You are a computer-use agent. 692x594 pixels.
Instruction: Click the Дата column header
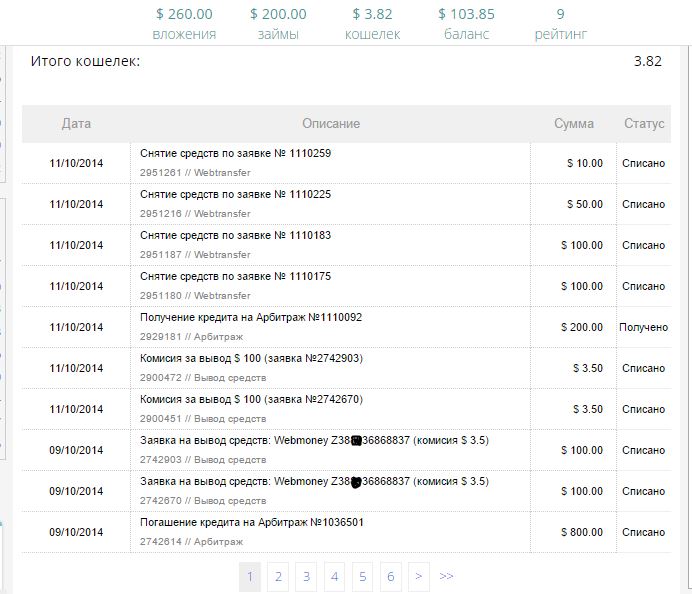tap(76, 124)
